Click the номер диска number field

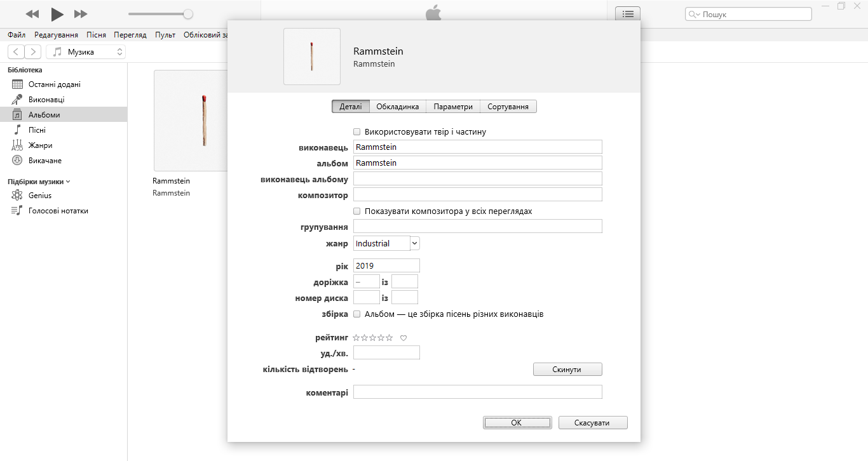pyautogui.click(x=367, y=298)
